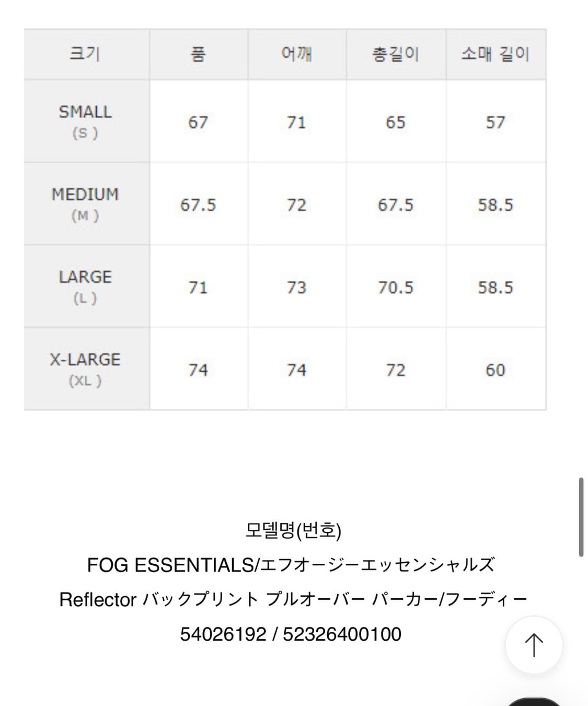Image resolution: width=588 pixels, height=706 pixels.
Task: Click Large total length value 70.5
Action: click(396, 288)
